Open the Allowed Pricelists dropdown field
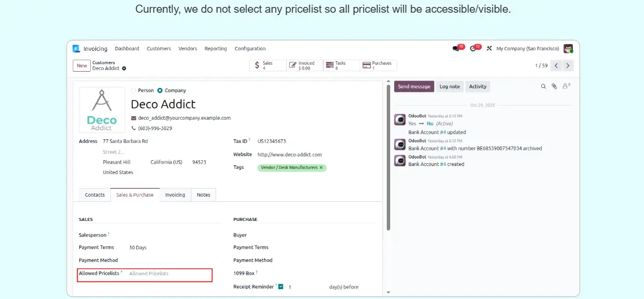The height and width of the screenshot is (299, 644). point(168,274)
